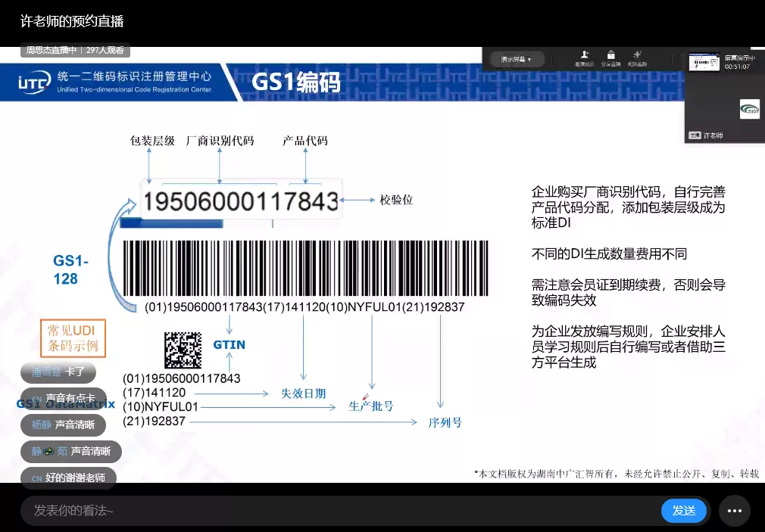Click the UTC logo on the slide
This screenshot has width=765, height=532.
coord(34,82)
